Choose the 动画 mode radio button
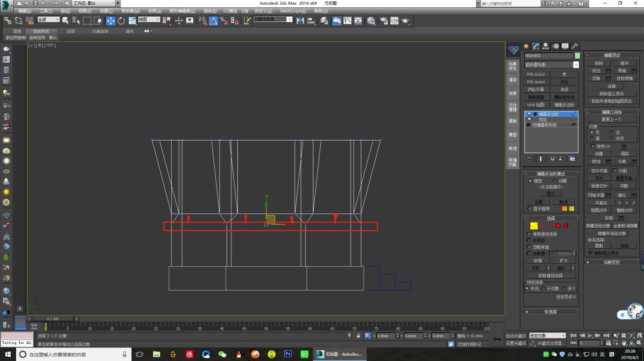The image size is (644, 361). [x=555, y=181]
